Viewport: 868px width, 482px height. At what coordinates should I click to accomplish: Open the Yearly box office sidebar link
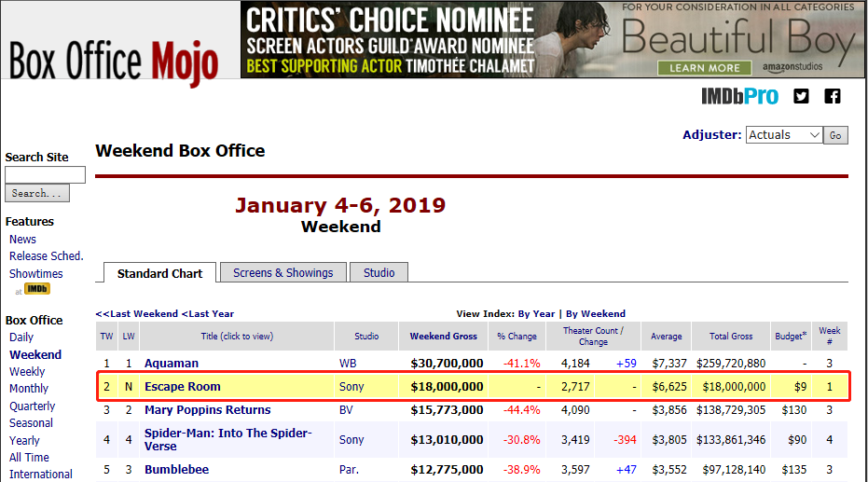24,440
